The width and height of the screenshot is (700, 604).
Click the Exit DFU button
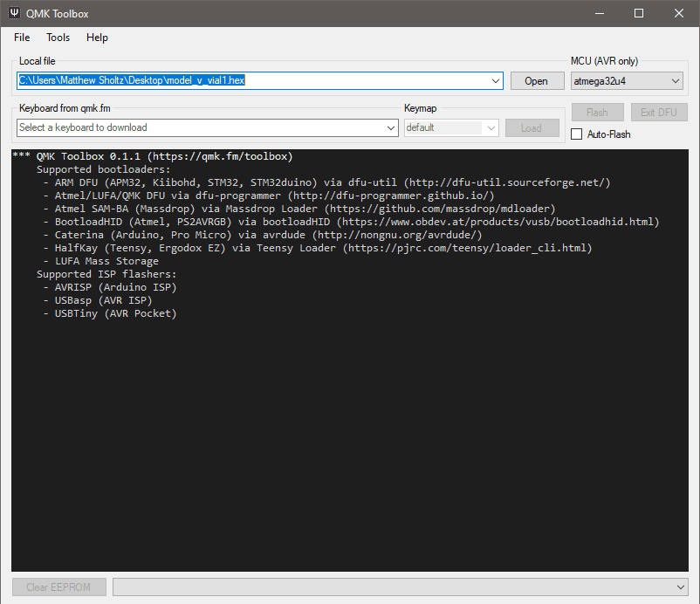(659, 113)
